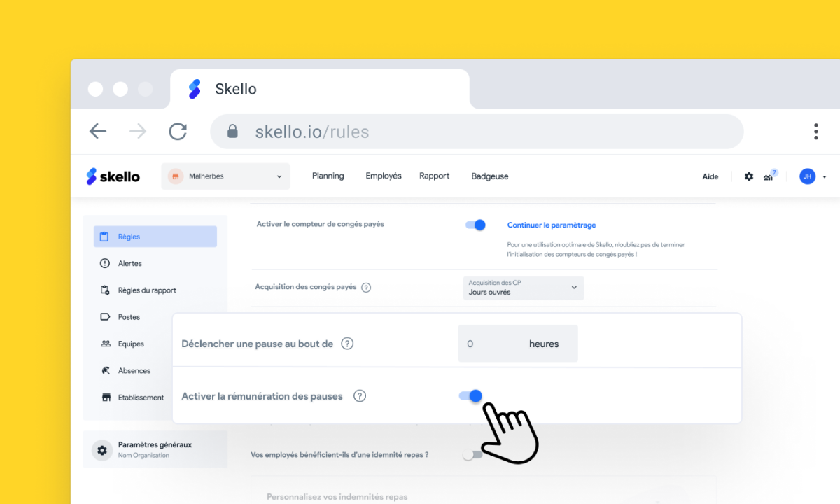This screenshot has height=504, width=840.
Task: Click the Malherbes store icon in selector
Action: 175,176
